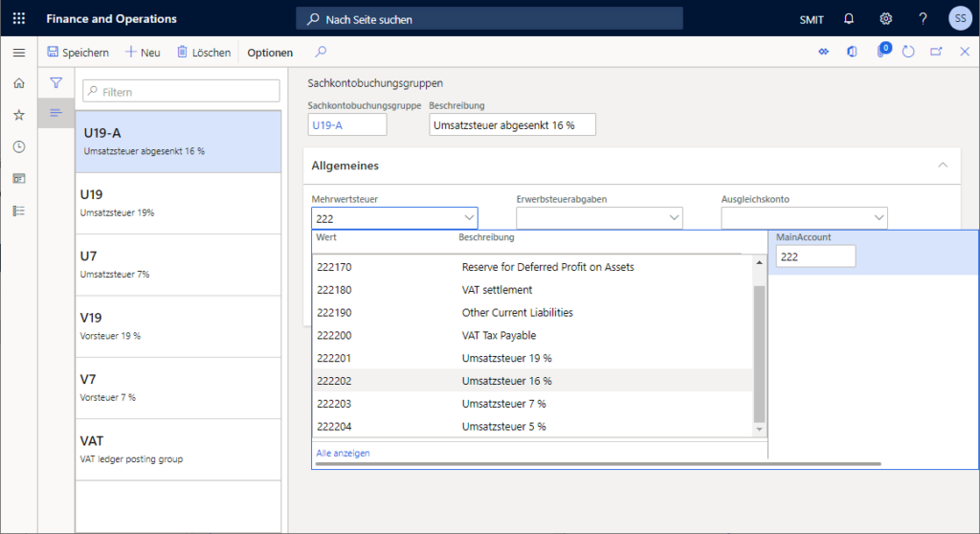
Task: Click the notification bell icon
Action: pyautogui.click(x=849, y=19)
